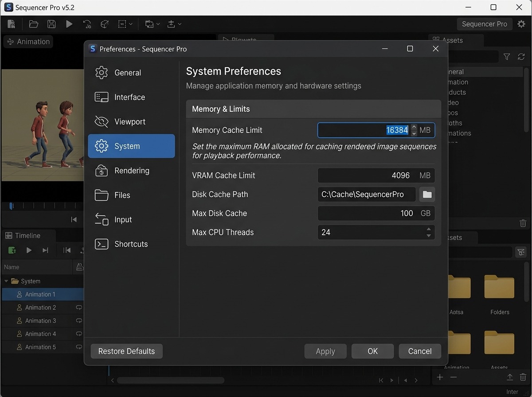This screenshot has height=397, width=532.
Task: Open the Shortcuts preferences category
Action: 132,244
